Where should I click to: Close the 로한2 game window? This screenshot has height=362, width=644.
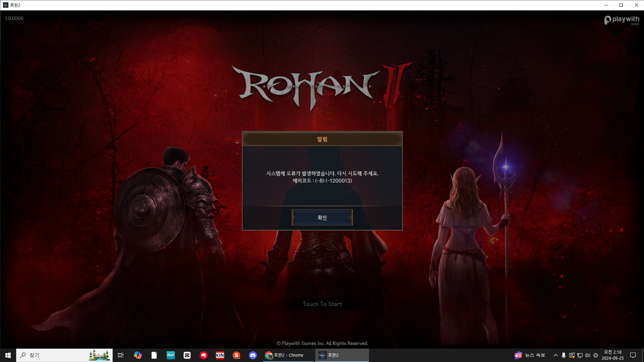(636, 5)
